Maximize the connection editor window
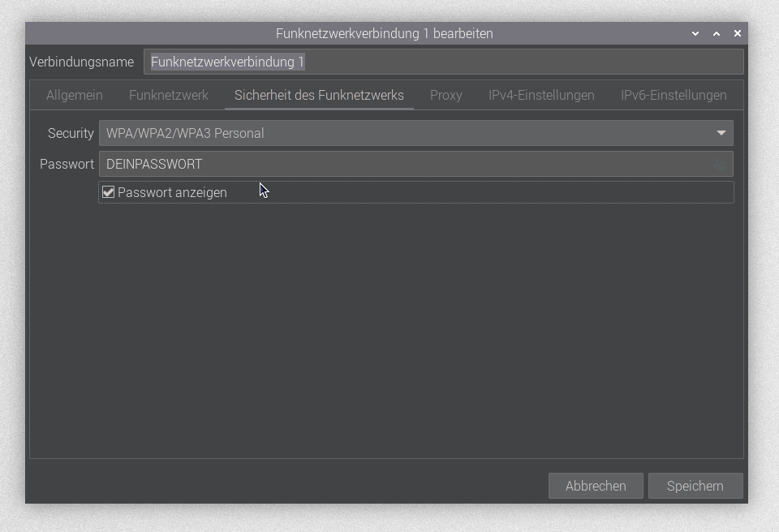The width and height of the screenshot is (779, 532). pyautogui.click(x=717, y=34)
